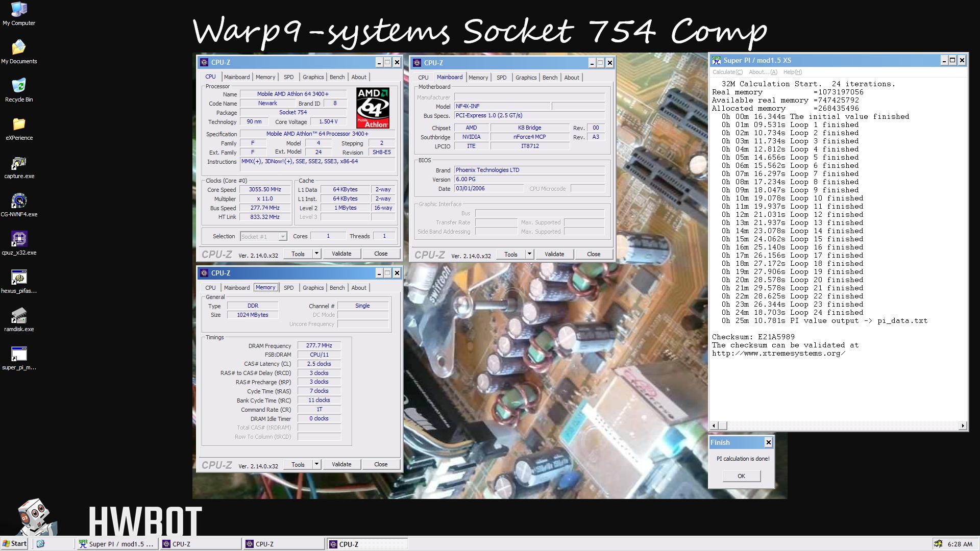Open Help menu in Super PI
Image resolution: width=980 pixels, height=551 pixels.
(x=792, y=72)
